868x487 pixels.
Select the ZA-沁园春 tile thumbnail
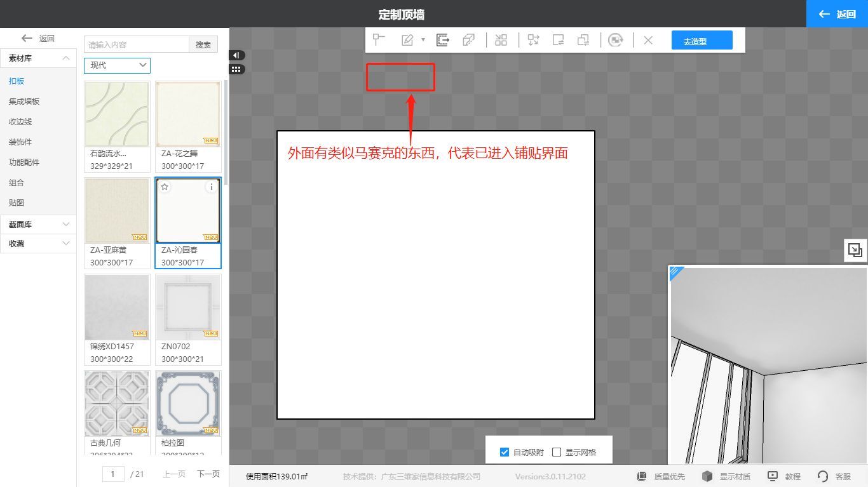pyautogui.click(x=188, y=211)
